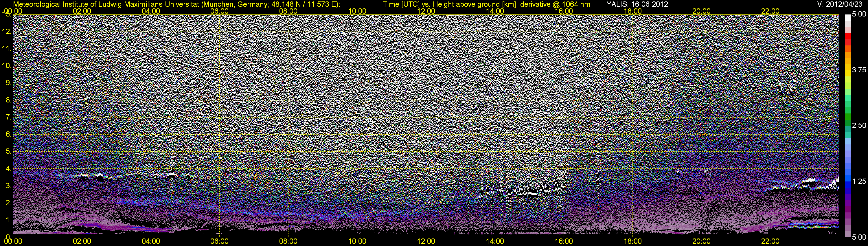
Task: Click the 18:00 label on top time axis
Action: coord(633,11)
